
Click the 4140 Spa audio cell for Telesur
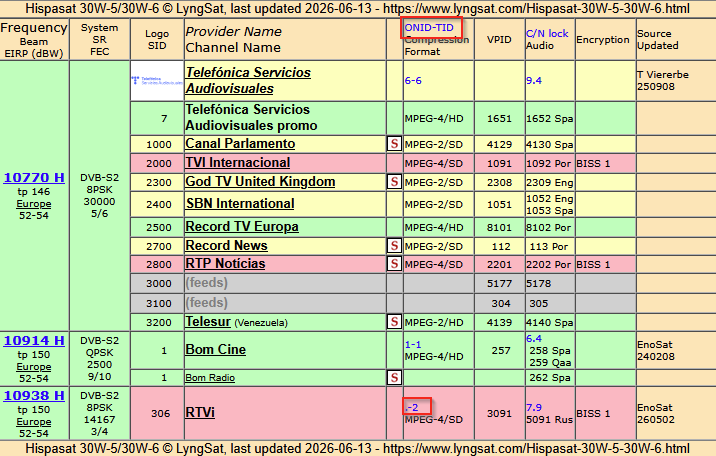[550, 322]
